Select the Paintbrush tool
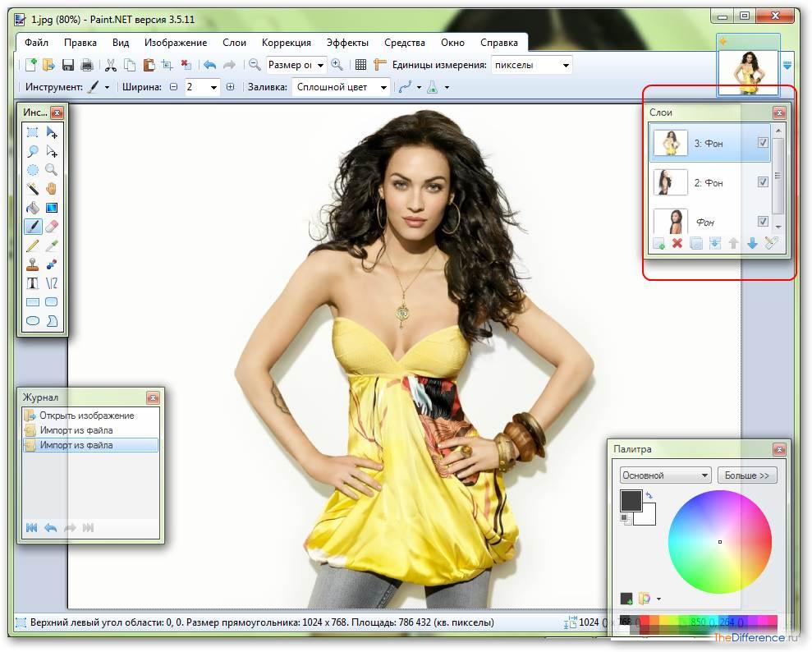Image resolution: width=812 pixels, height=652 pixels. click(33, 227)
